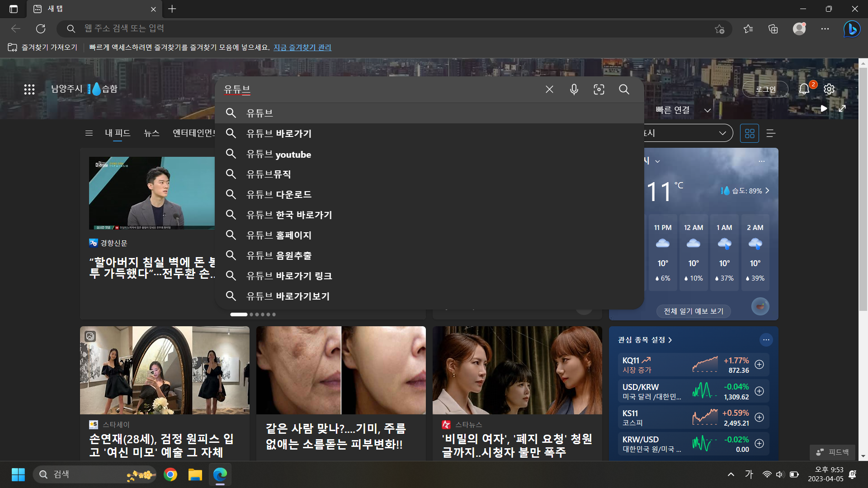The width and height of the screenshot is (868, 488).
Task: Select suggestion 유튜브 바로가기 링크
Action: pyautogui.click(x=429, y=276)
